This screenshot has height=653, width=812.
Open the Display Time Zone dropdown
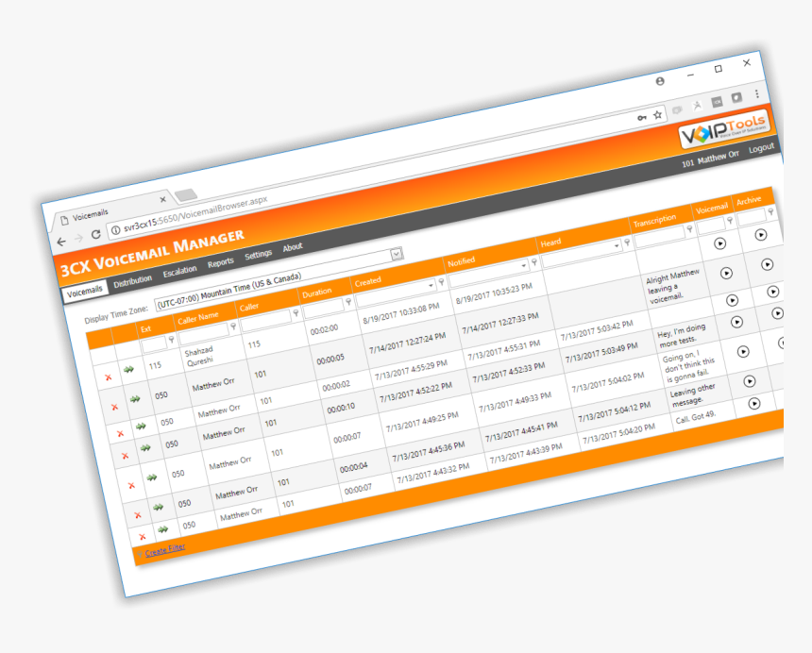[397, 254]
